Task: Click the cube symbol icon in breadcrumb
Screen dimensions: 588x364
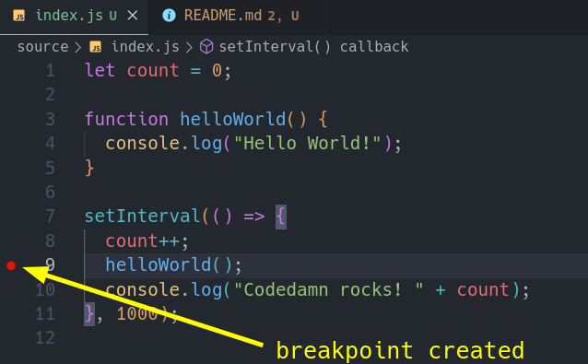Action: point(206,47)
